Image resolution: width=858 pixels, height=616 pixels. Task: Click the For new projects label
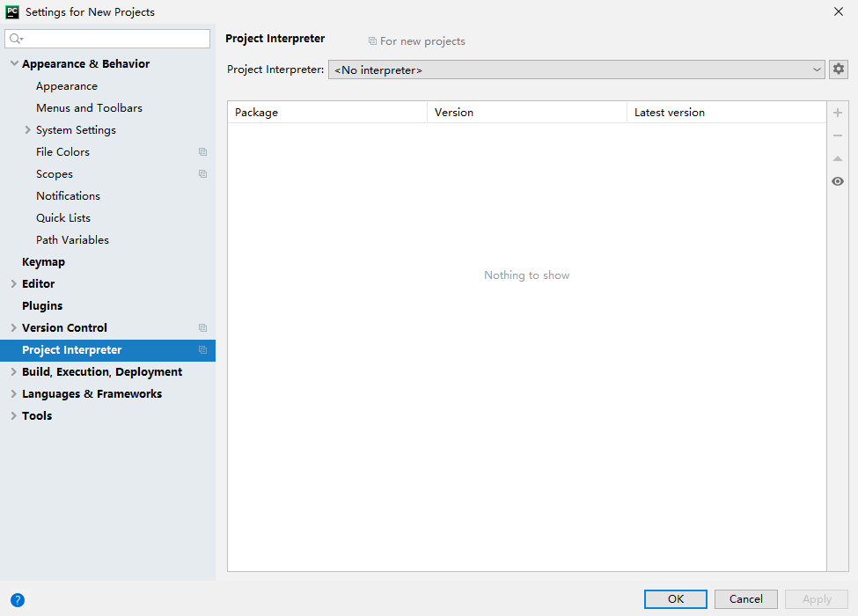click(x=422, y=41)
